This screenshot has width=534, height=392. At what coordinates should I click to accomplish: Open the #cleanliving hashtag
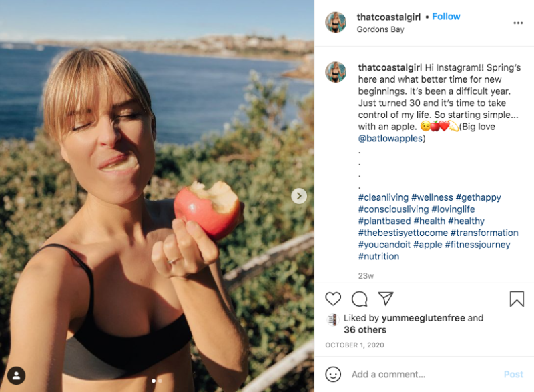tap(383, 197)
